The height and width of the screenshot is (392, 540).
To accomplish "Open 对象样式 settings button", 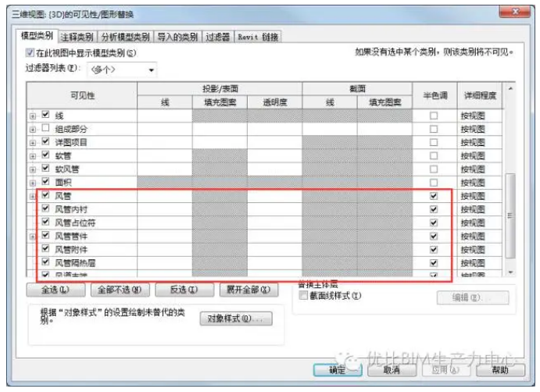I will coord(236,319).
